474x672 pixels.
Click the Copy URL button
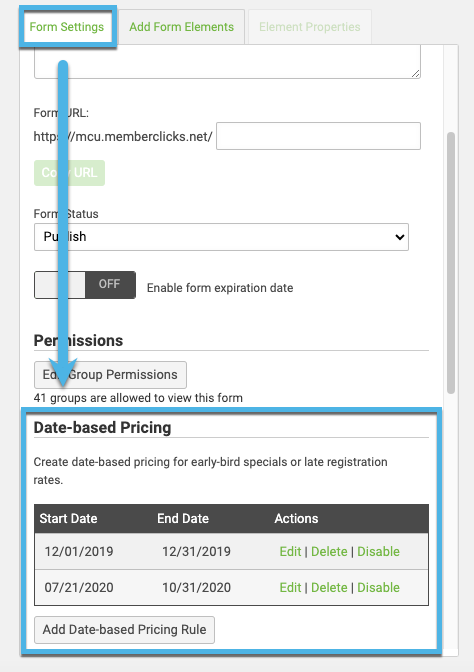tap(69, 173)
